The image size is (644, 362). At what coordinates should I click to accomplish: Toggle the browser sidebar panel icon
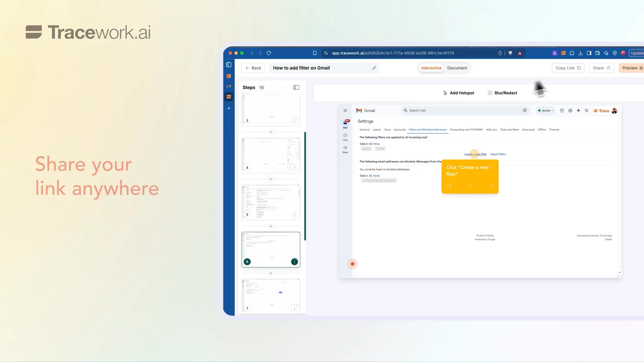point(589,53)
